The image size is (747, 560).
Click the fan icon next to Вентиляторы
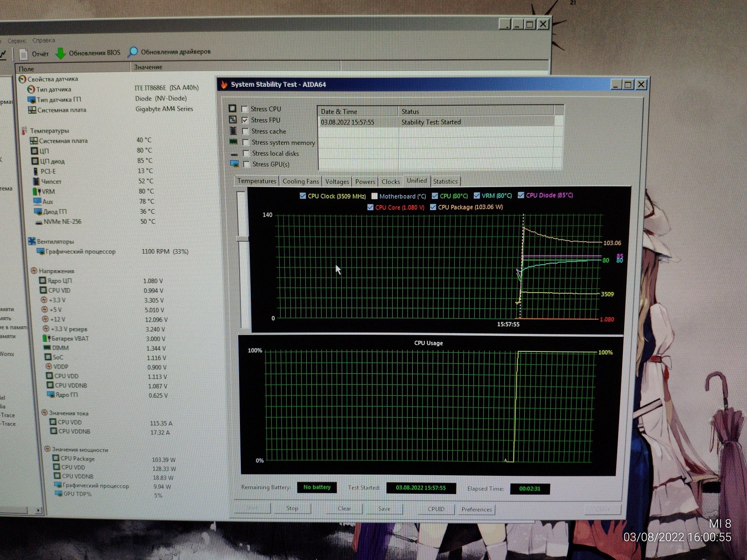[32, 241]
